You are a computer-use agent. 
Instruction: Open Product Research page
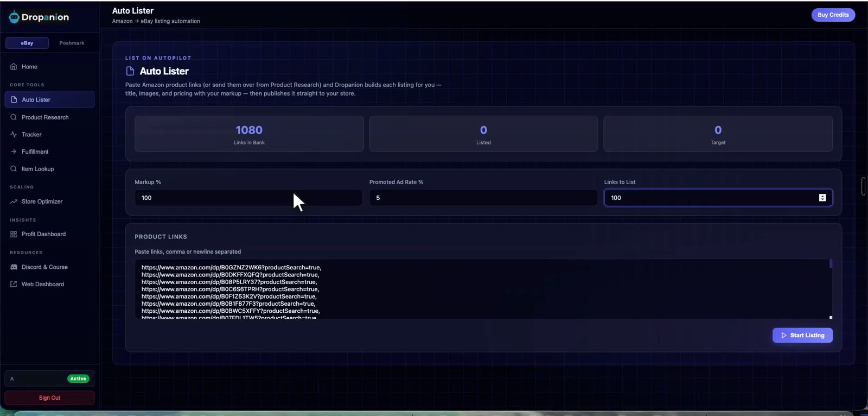[x=49, y=117]
